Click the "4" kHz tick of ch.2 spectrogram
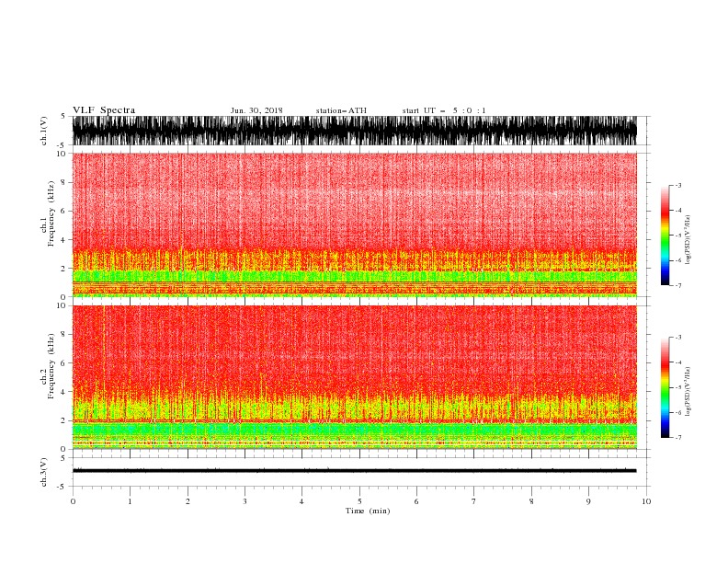 coord(63,392)
